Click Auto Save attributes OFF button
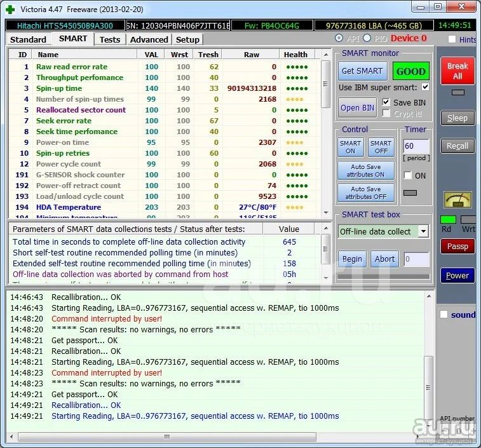This screenshot has width=481, height=448. [x=365, y=193]
